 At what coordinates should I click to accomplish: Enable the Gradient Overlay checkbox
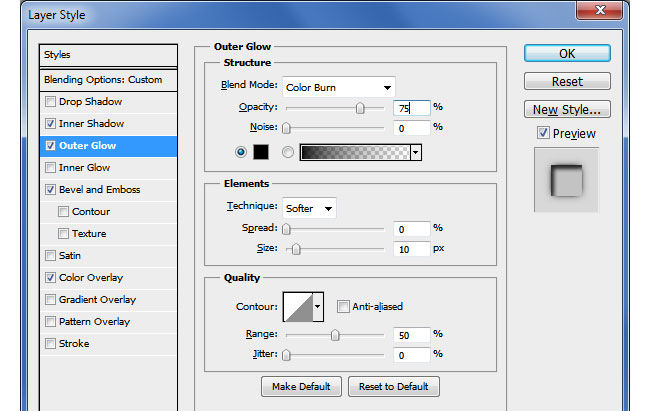(50, 299)
